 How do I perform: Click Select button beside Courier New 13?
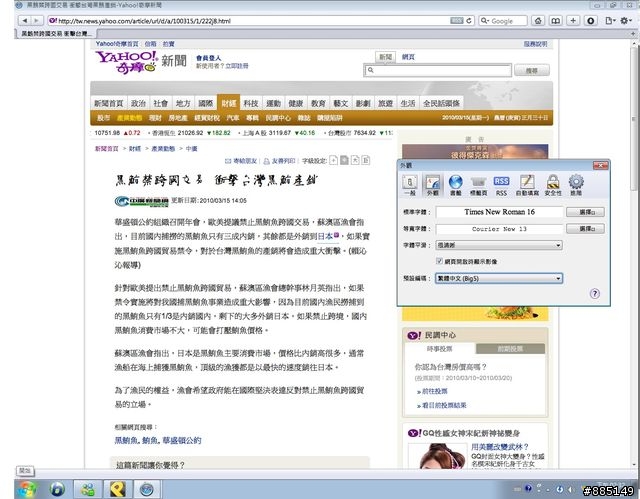585,228
